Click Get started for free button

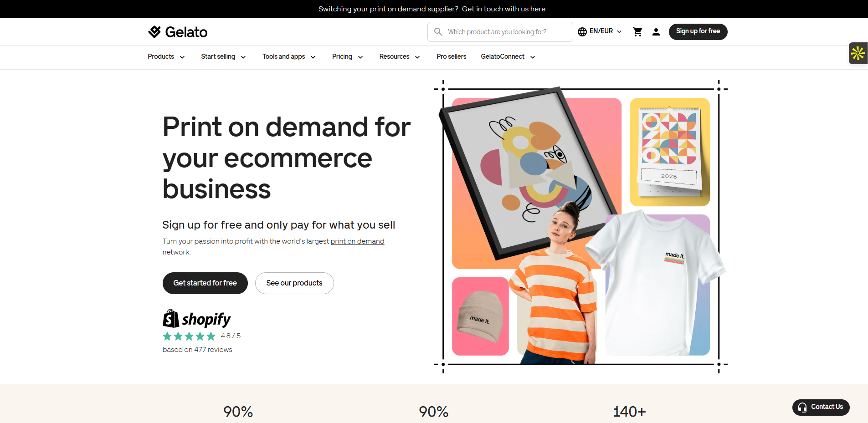(x=205, y=283)
